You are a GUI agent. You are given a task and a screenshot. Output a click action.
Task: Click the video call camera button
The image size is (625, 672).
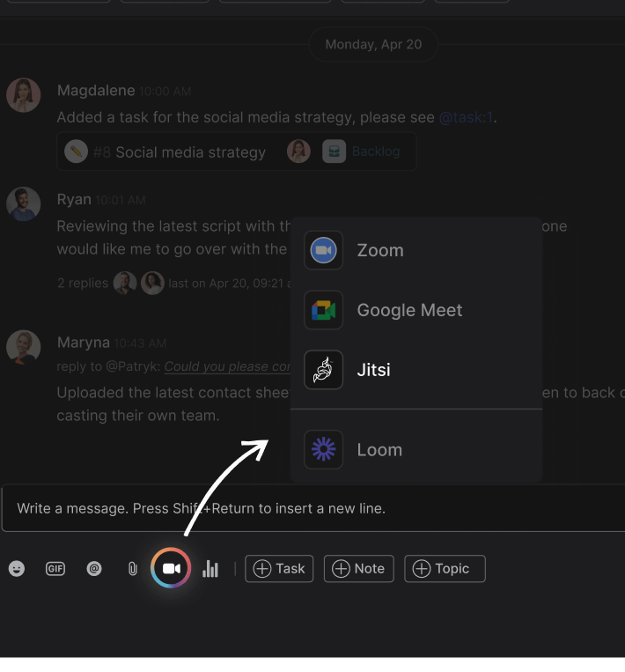(x=171, y=568)
